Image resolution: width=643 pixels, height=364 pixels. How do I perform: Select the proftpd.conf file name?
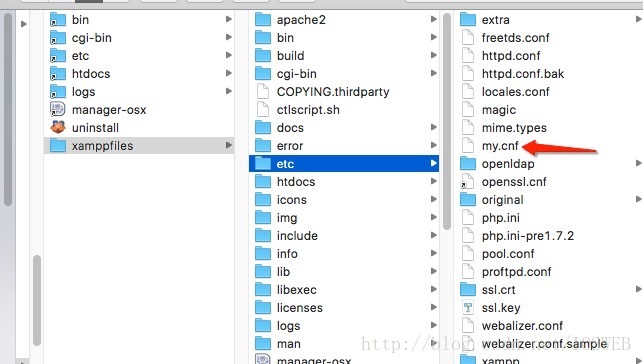pos(517,272)
